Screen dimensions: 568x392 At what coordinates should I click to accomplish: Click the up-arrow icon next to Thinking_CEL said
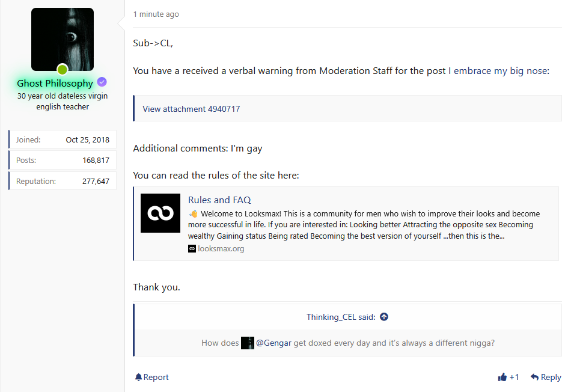(x=384, y=317)
